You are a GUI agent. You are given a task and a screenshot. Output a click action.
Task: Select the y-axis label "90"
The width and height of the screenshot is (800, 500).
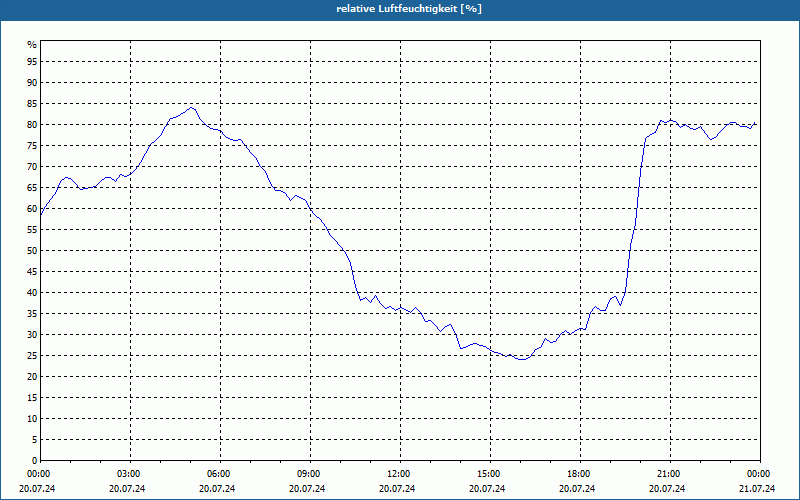[x=32, y=83]
